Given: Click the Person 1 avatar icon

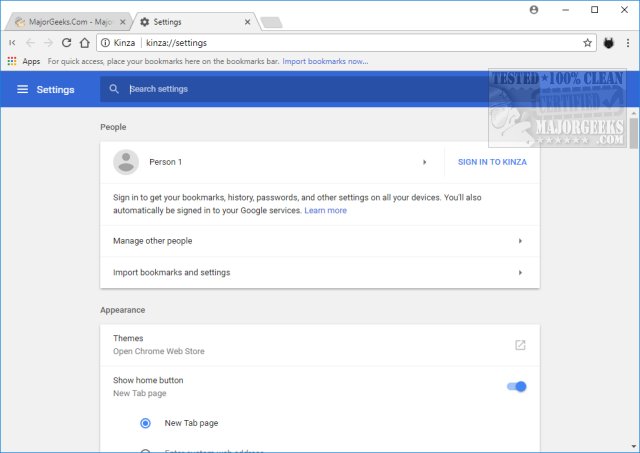Looking at the screenshot, I should pos(126,162).
